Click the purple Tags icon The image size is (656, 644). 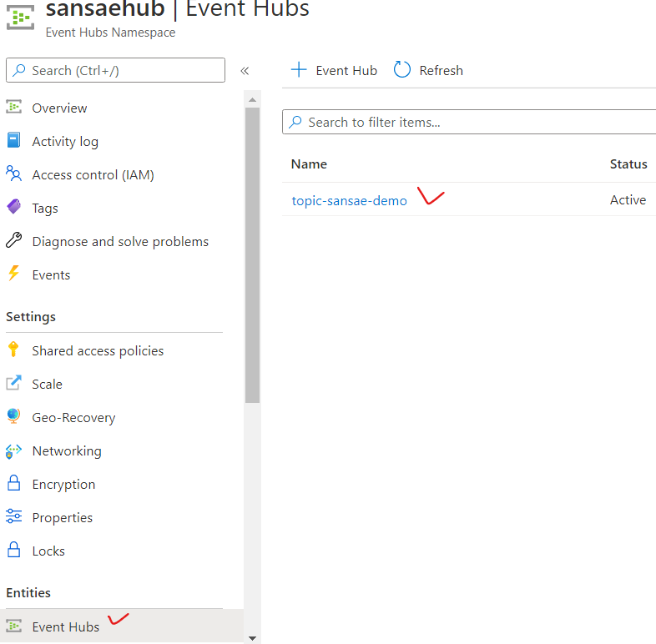coord(13,208)
